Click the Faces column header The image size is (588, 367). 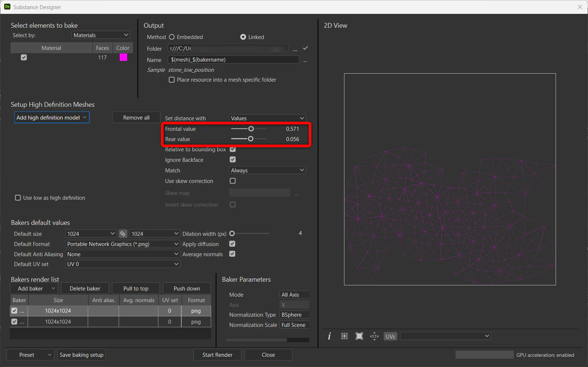click(x=102, y=48)
